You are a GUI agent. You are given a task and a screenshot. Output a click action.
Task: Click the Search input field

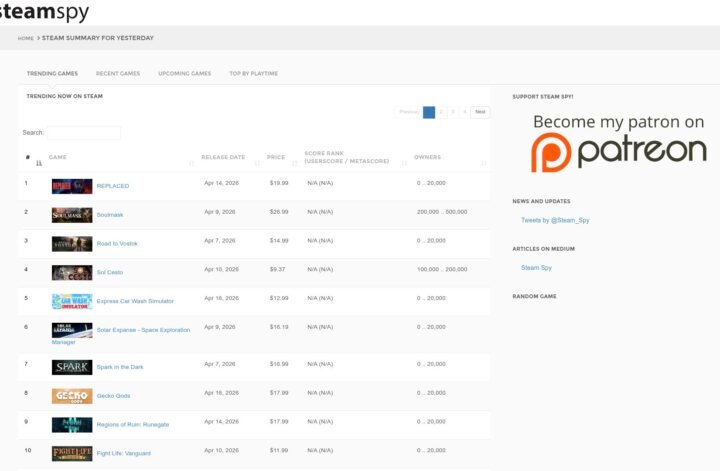(84, 133)
